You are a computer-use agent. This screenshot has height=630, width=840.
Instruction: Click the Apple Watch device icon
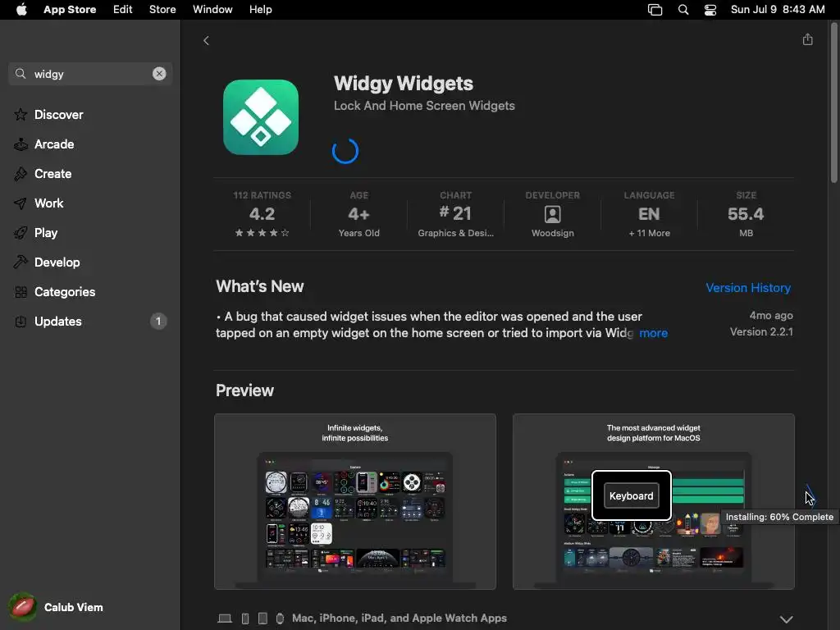[280, 619]
